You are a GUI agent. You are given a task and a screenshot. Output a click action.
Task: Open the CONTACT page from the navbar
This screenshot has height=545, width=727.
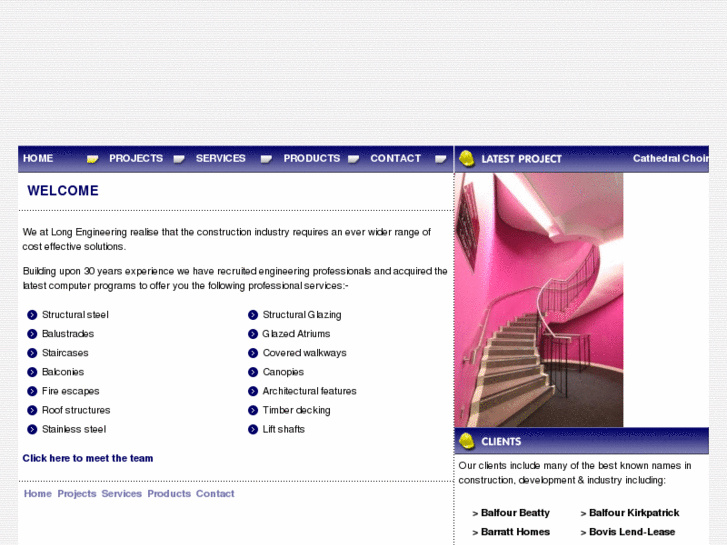point(395,158)
